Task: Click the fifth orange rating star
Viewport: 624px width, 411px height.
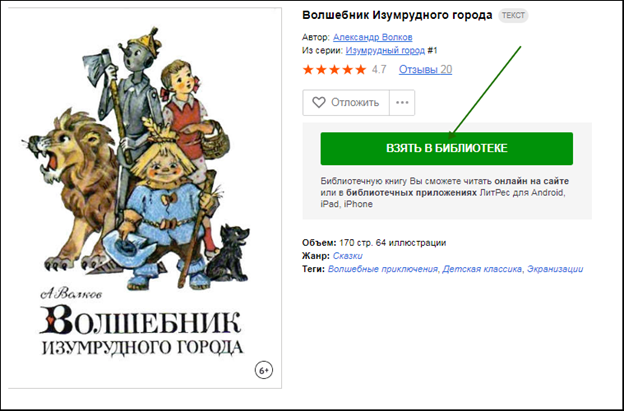Action: point(361,70)
